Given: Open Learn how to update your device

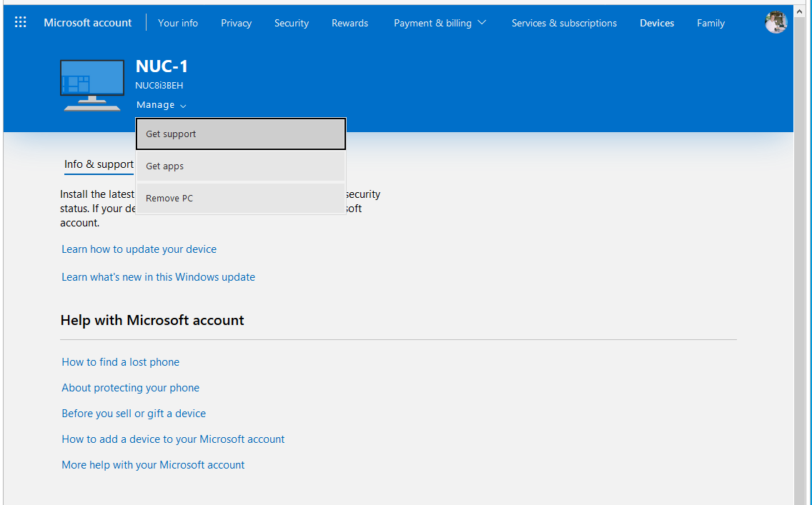Looking at the screenshot, I should [139, 249].
